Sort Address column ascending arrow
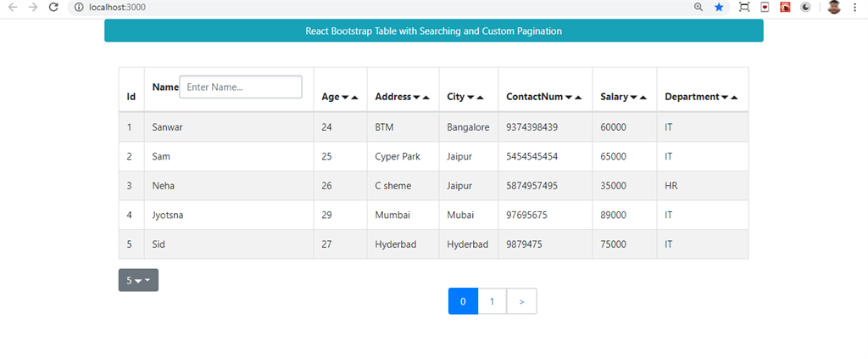This screenshot has width=868, height=359. [x=426, y=98]
